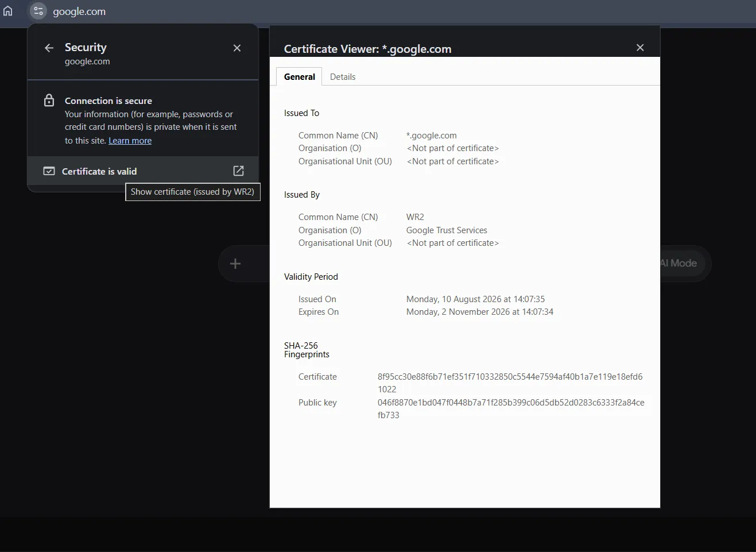
Task: Click the Issued By section heading
Action: point(302,195)
